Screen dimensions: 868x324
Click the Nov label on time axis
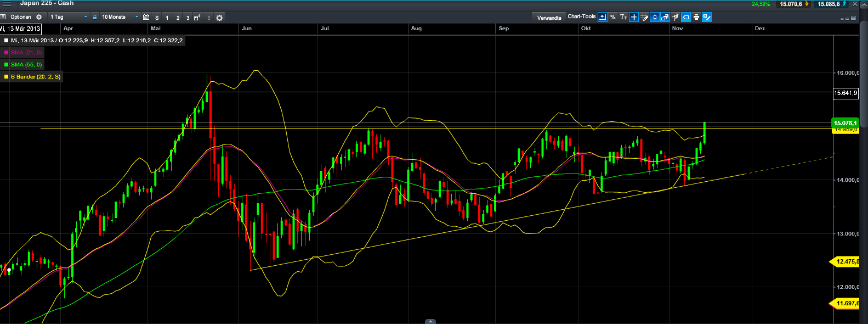678,29
